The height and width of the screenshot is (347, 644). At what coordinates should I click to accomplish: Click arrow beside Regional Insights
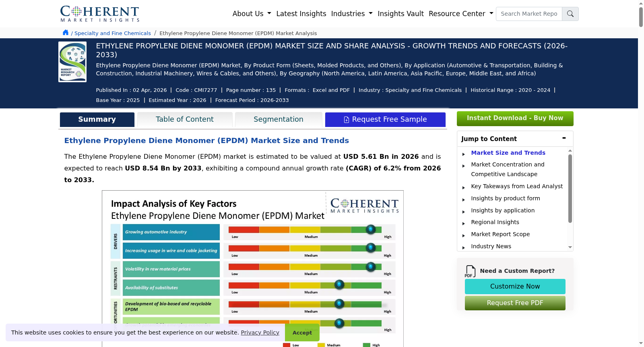pyautogui.click(x=464, y=223)
